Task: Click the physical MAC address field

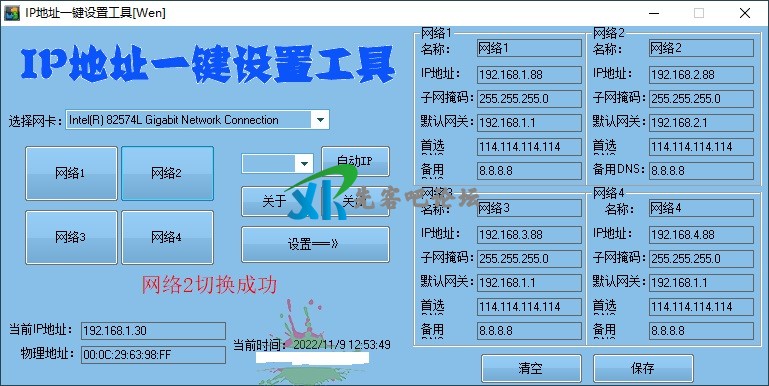Action: click(x=154, y=355)
